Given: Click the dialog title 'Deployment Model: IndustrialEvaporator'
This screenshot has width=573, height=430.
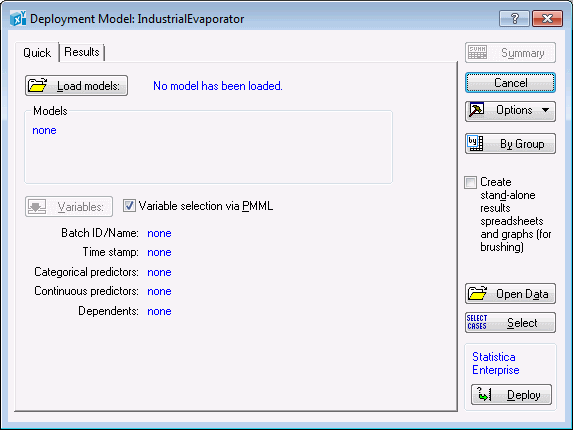Looking at the screenshot, I should (x=137, y=19).
